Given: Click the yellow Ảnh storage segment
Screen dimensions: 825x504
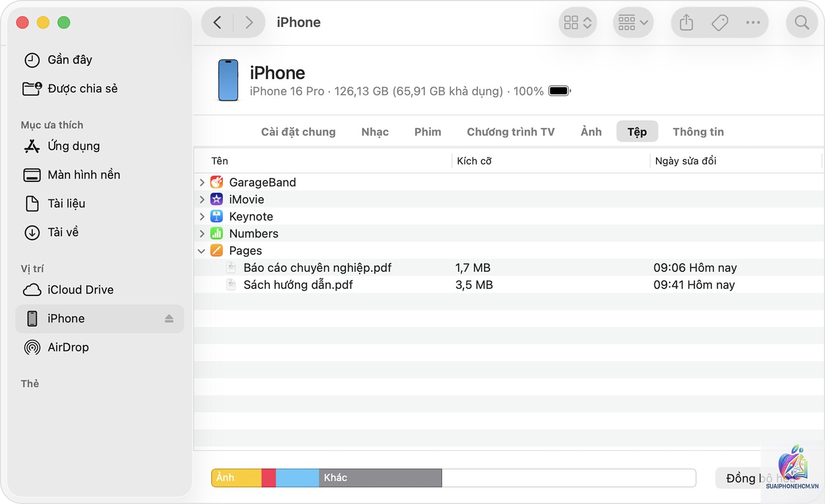Looking at the screenshot, I should [237, 478].
